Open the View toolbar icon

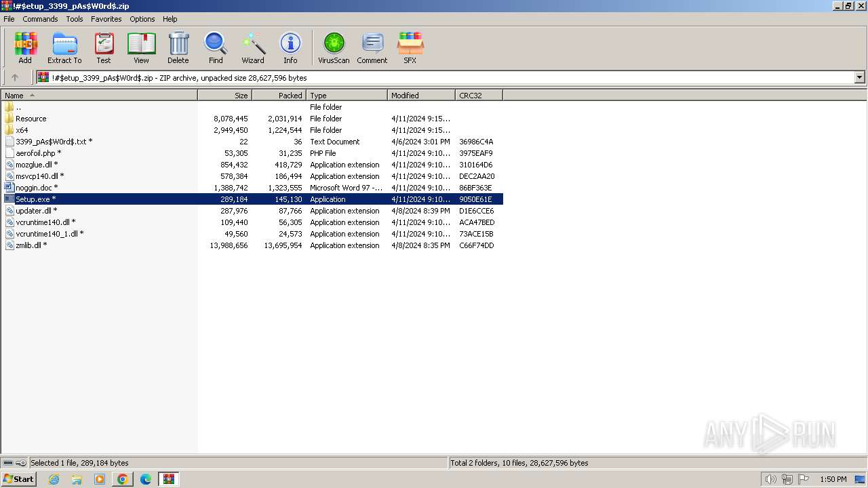coord(141,48)
